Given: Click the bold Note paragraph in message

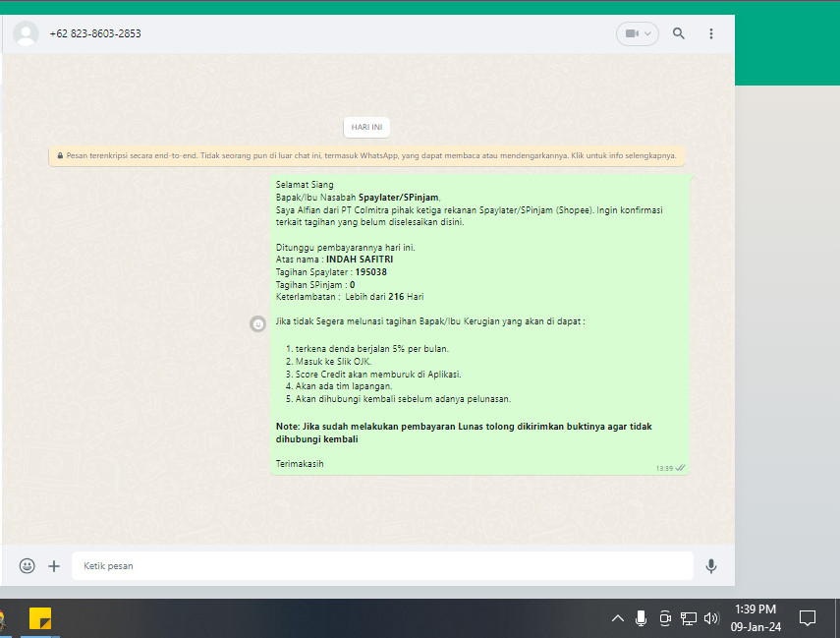Looking at the screenshot, I should tap(464, 433).
